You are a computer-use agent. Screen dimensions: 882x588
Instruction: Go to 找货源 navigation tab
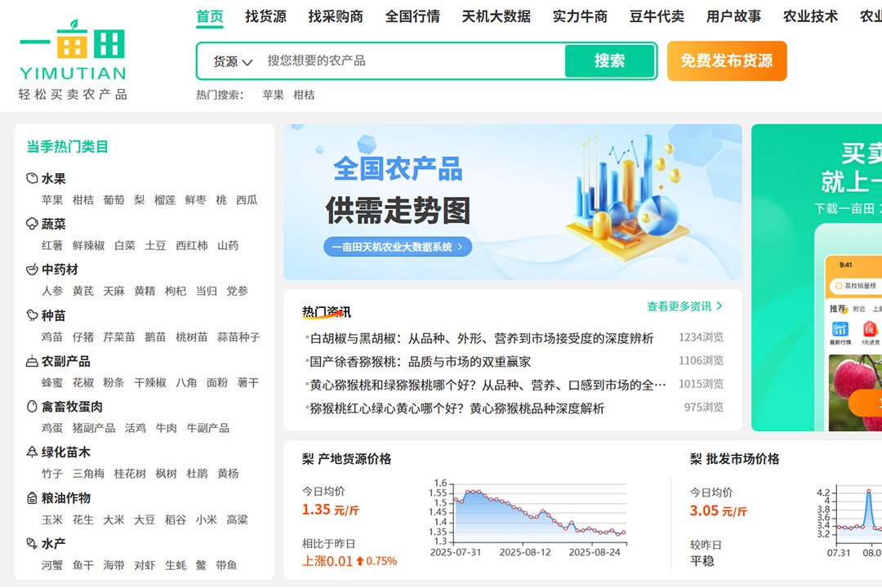click(x=265, y=16)
